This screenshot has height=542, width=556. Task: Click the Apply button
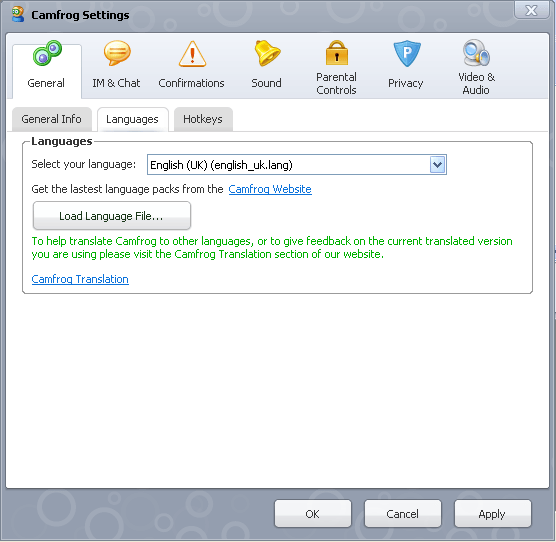pyautogui.click(x=493, y=514)
